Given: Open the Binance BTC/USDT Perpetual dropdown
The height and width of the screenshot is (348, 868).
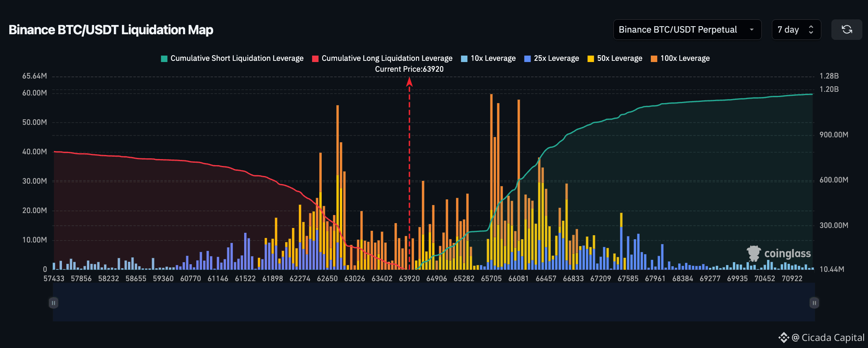Looking at the screenshot, I should [x=687, y=29].
